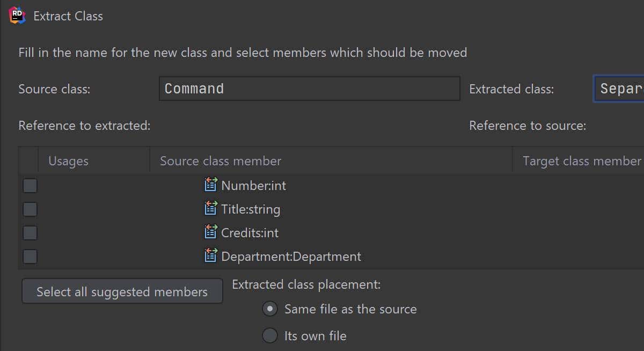This screenshot has height=351, width=644.
Task: Click the property icon beside Credits:int
Action: pyautogui.click(x=211, y=232)
